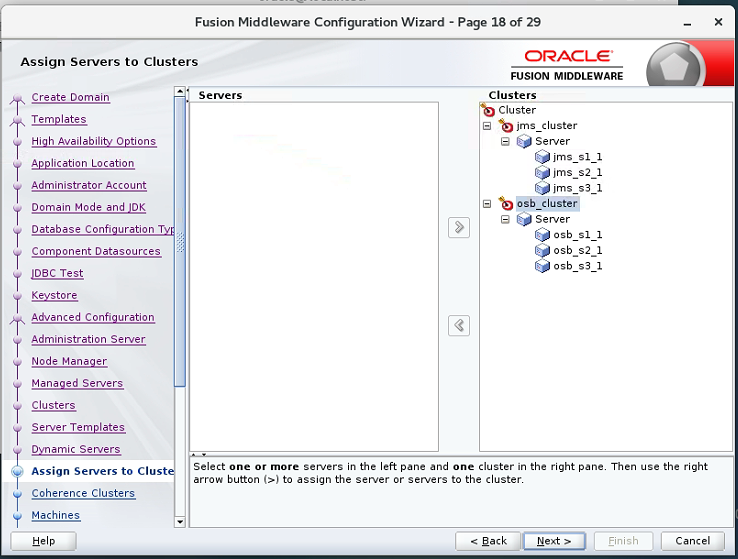Select the osb_s1_1 server label
The height and width of the screenshot is (559, 738).
pyautogui.click(x=578, y=235)
